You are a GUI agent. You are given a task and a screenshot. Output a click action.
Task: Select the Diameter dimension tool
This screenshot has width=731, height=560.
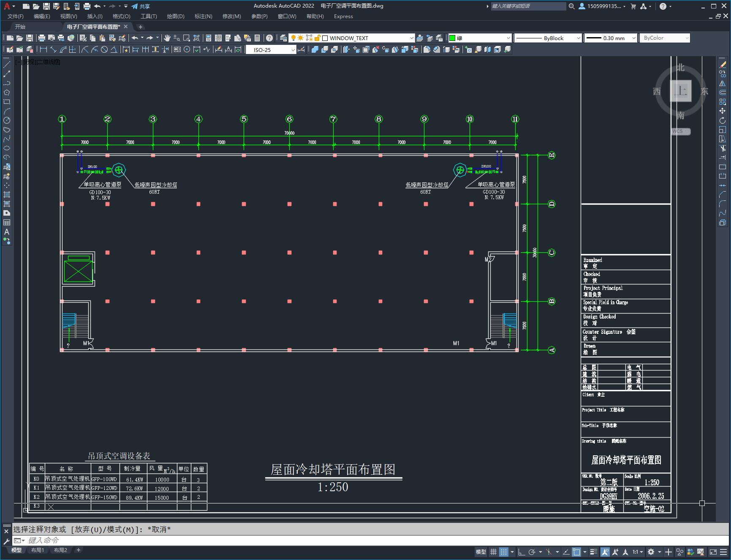(x=104, y=50)
